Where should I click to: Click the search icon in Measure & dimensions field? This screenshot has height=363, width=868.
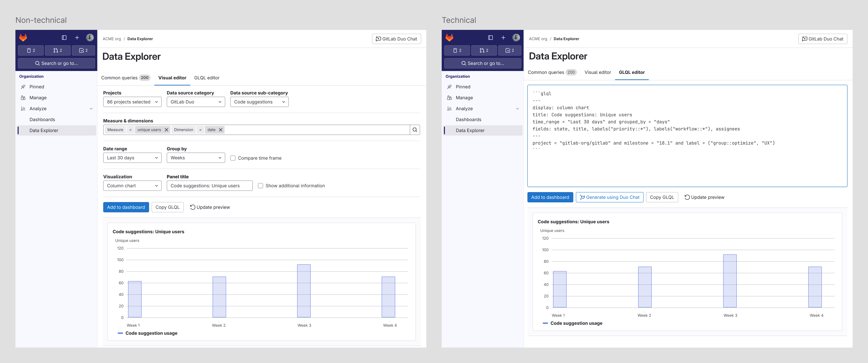point(415,130)
